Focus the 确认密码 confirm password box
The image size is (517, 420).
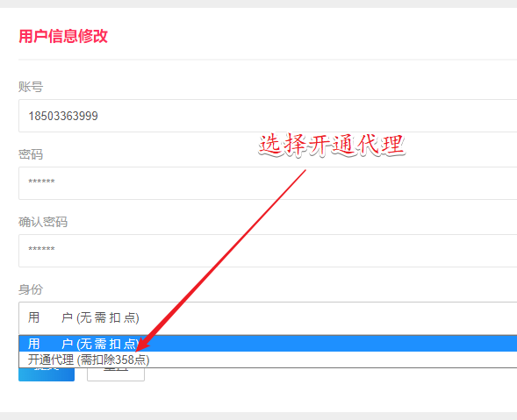(268, 251)
